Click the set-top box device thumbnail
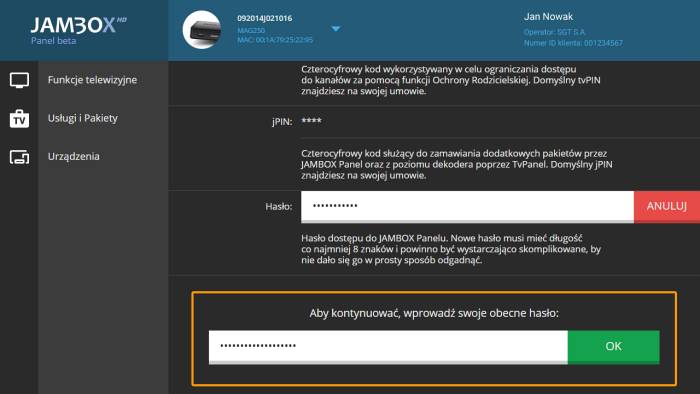This screenshot has width=700, height=394. [x=202, y=30]
